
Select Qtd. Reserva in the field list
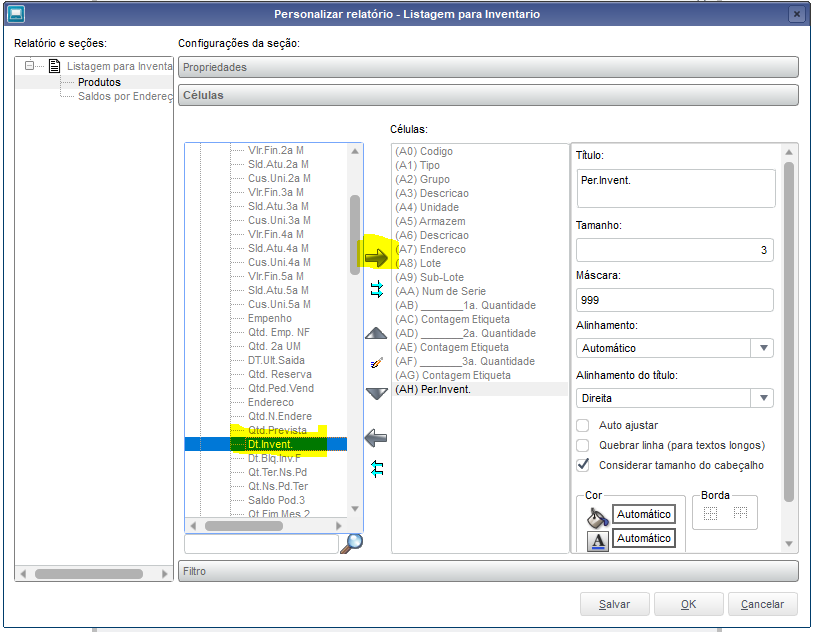(x=280, y=375)
